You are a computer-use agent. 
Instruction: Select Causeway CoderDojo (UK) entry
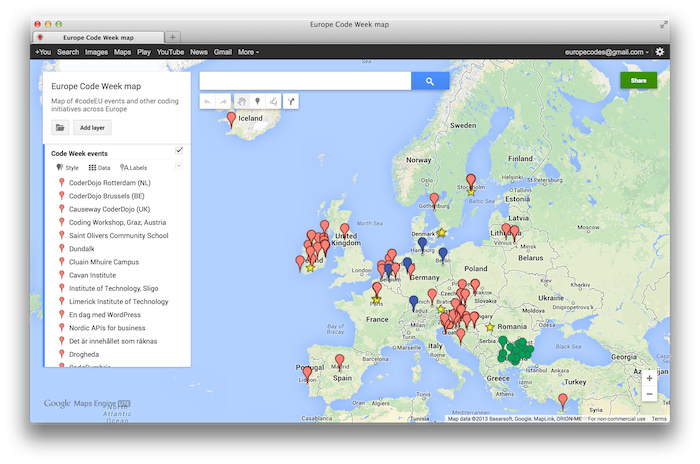tap(109, 209)
